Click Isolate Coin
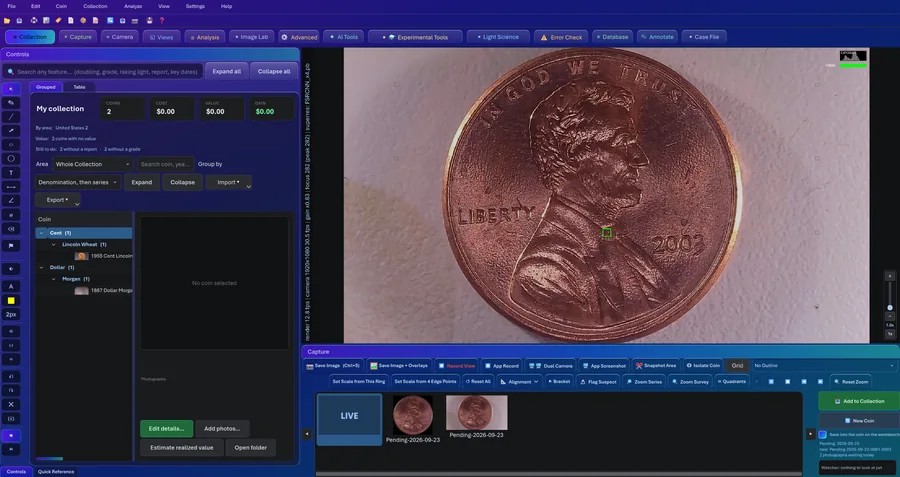The height and width of the screenshot is (477, 900). pos(703,366)
